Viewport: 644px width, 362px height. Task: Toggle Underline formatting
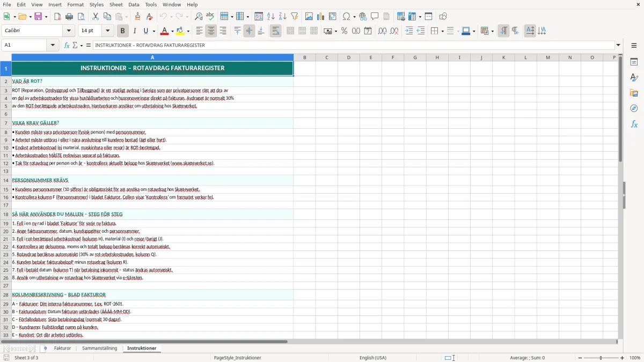tap(146, 31)
